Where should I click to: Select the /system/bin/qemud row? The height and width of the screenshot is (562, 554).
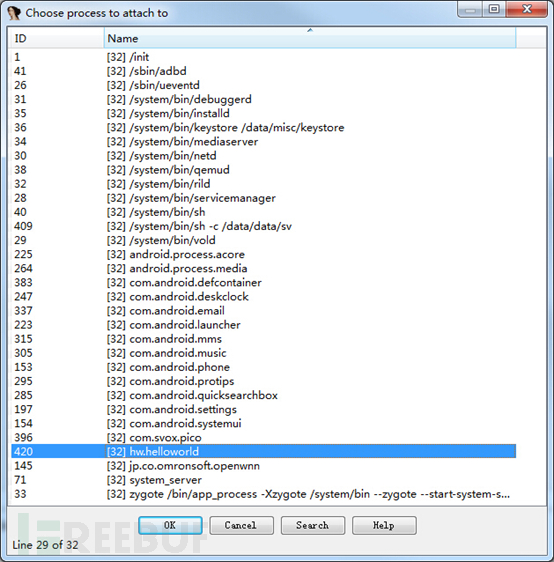tap(263, 170)
